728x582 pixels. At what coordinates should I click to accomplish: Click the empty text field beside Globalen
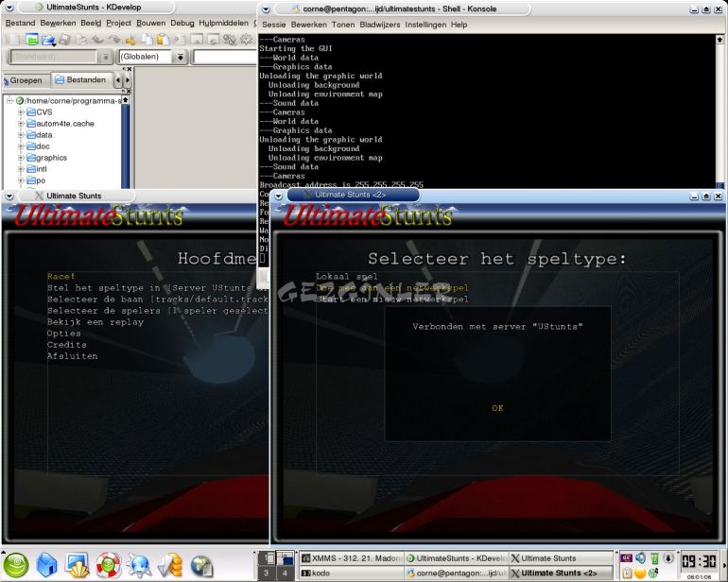point(225,57)
